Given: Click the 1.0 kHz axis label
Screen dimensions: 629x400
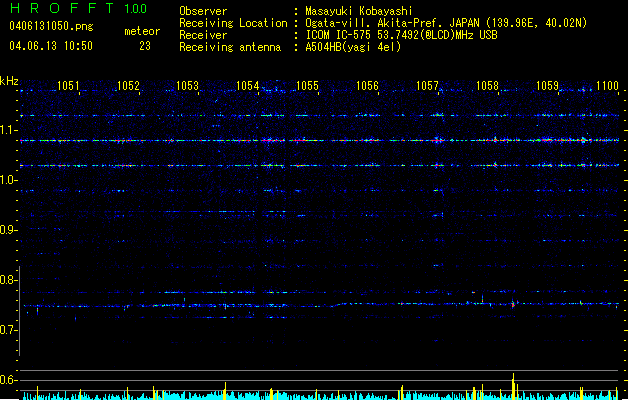Looking at the screenshot, I should (x=8, y=180).
